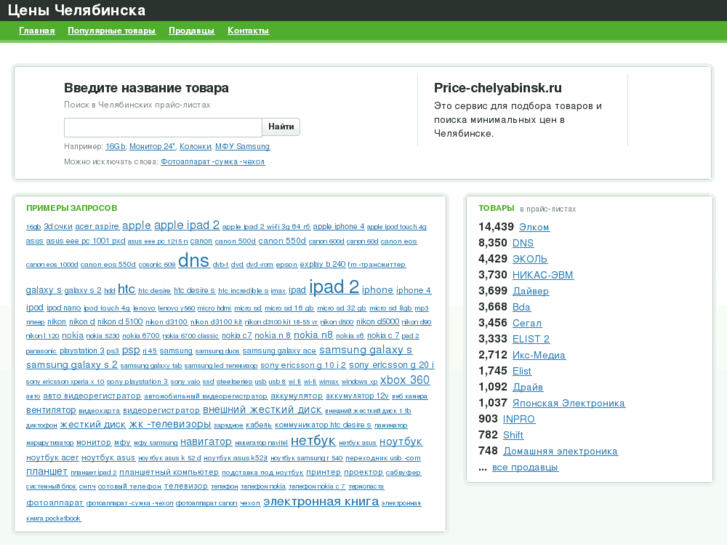Select the 16Gb example query link

[x=115, y=147]
